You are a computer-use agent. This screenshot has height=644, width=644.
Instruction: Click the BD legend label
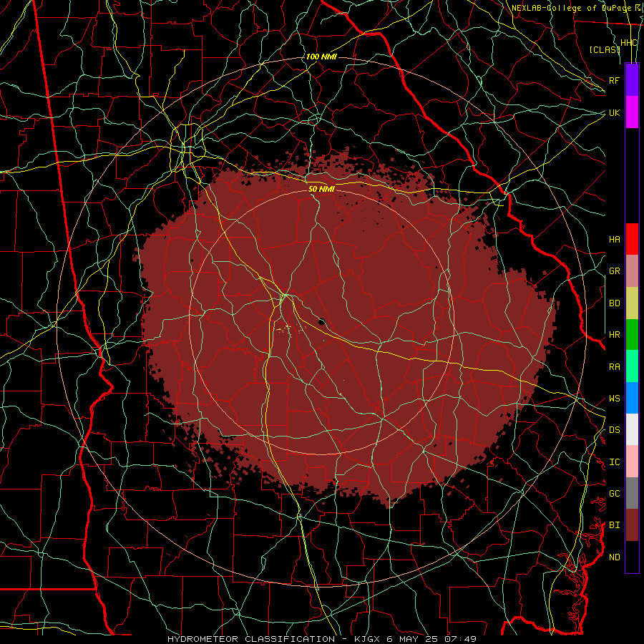tap(615, 303)
